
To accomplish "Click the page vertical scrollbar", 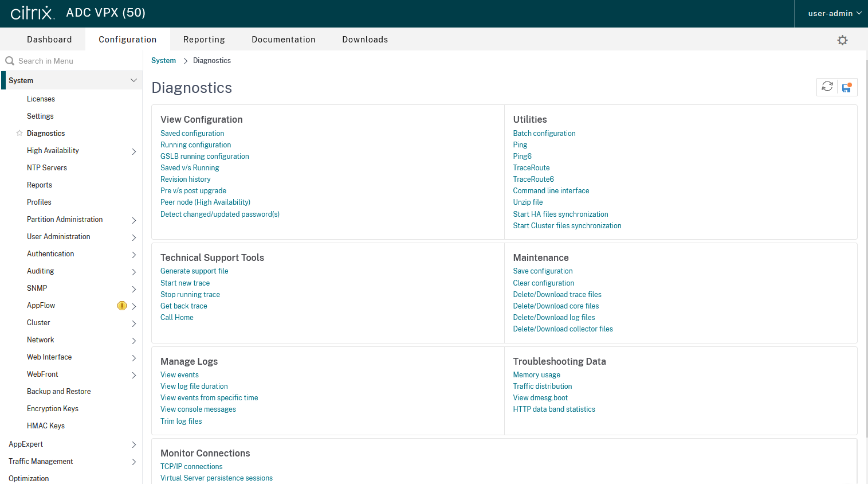I will (x=865, y=229).
